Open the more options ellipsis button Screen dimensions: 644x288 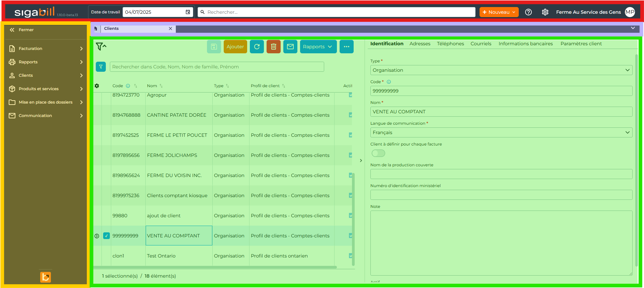347,47
